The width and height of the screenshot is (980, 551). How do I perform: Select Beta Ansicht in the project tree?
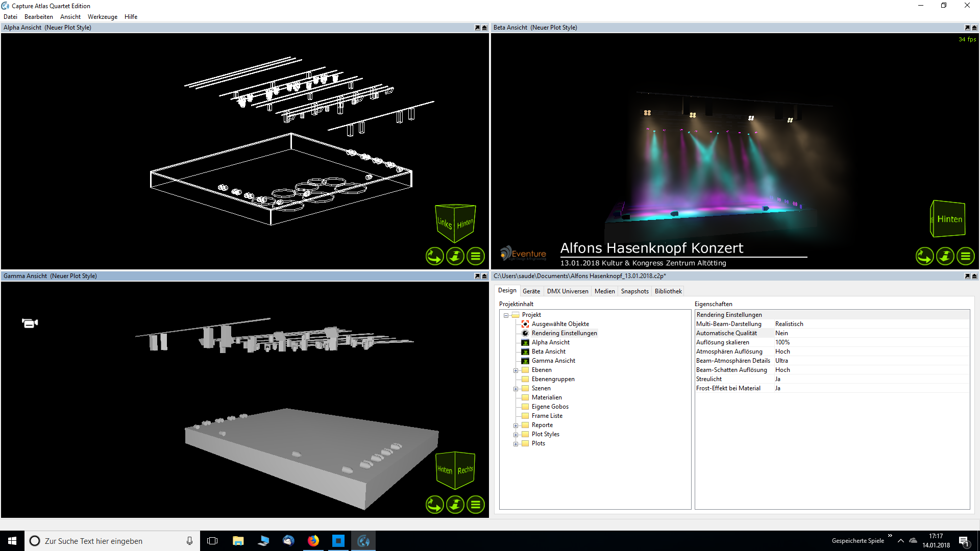point(548,352)
